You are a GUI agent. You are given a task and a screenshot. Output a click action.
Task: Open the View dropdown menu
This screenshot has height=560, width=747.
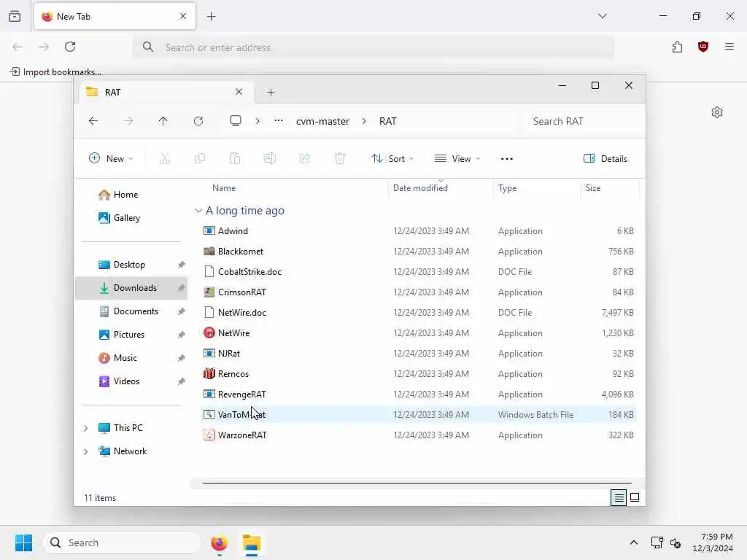(x=457, y=158)
